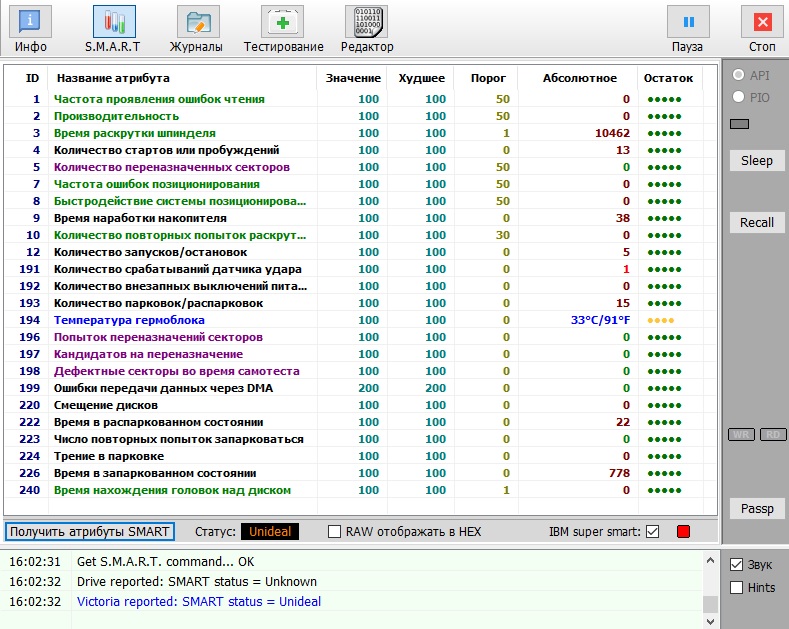The width and height of the screenshot is (789, 629).
Task: Select Температура гермоблока row
Action: pos(360,320)
